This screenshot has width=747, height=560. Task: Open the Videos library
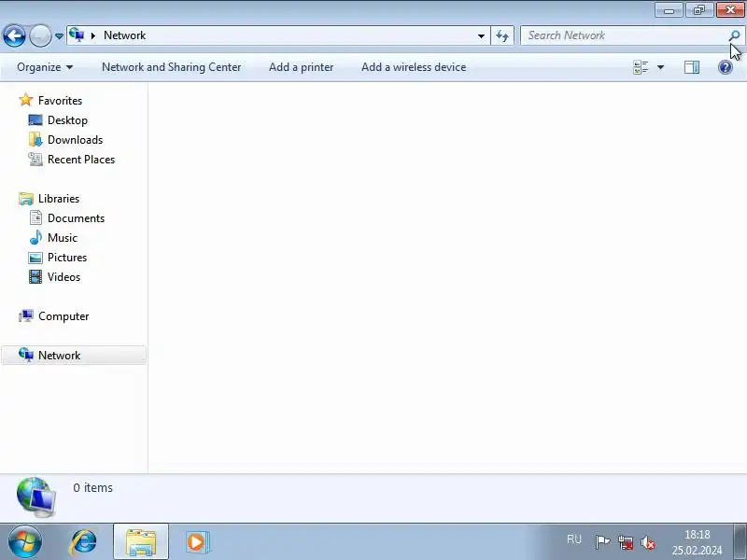pos(63,276)
